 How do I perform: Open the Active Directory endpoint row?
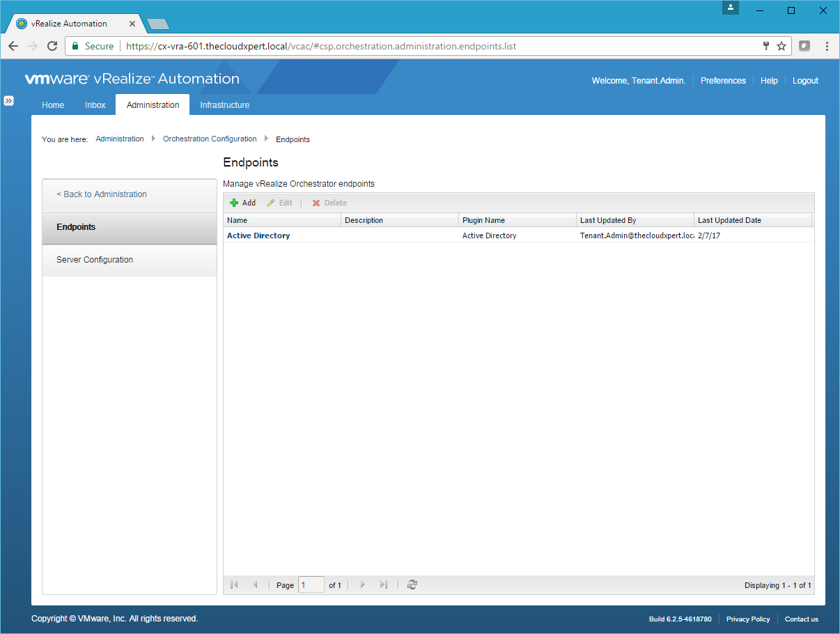point(258,235)
